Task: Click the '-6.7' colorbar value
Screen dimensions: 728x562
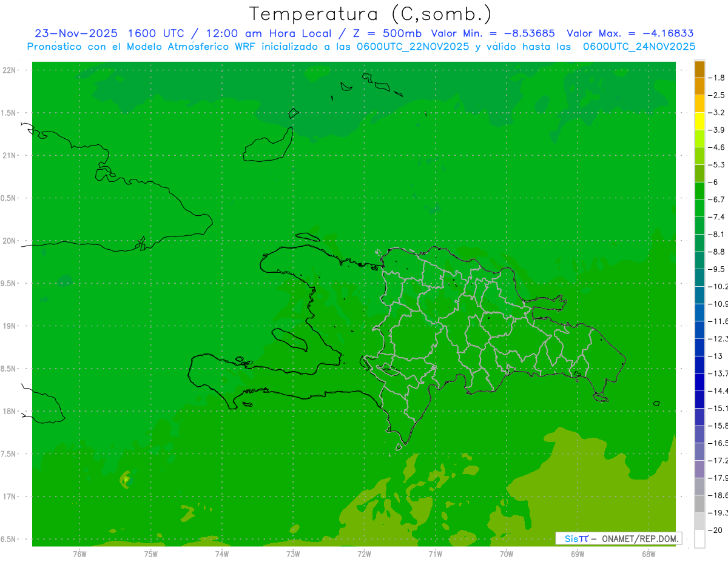Action: click(x=716, y=199)
